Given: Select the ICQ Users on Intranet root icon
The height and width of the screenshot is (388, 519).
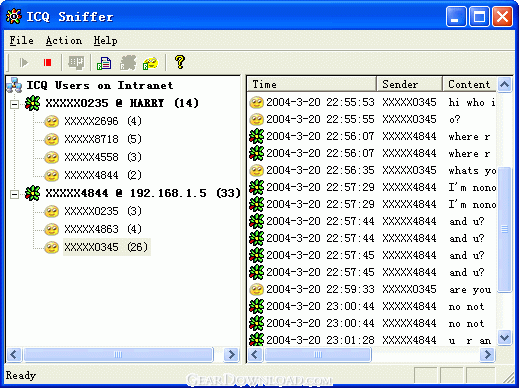Looking at the screenshot, I should pos(14,85).
